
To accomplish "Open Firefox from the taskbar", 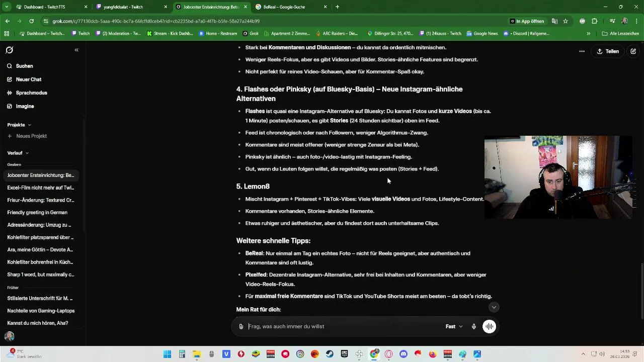I will [x=433, y=354].
